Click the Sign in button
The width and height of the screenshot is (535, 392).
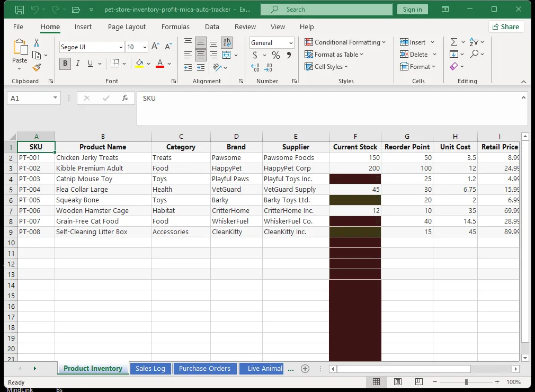(x=412, y=10)
